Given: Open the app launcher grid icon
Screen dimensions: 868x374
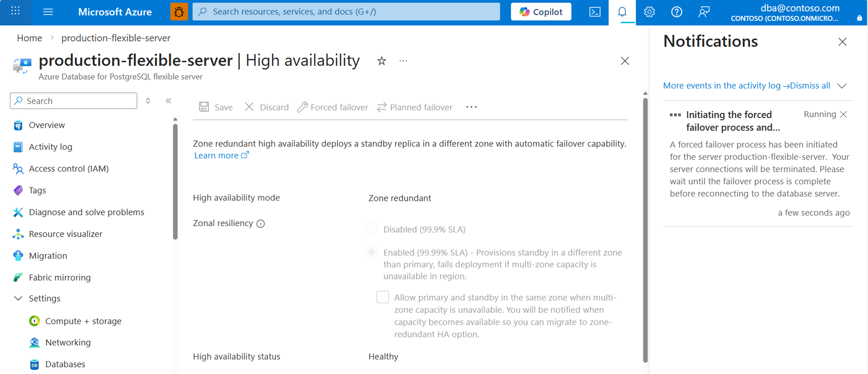Looking at the screenshot, I should pyautogui.click(x=16, y=11).
